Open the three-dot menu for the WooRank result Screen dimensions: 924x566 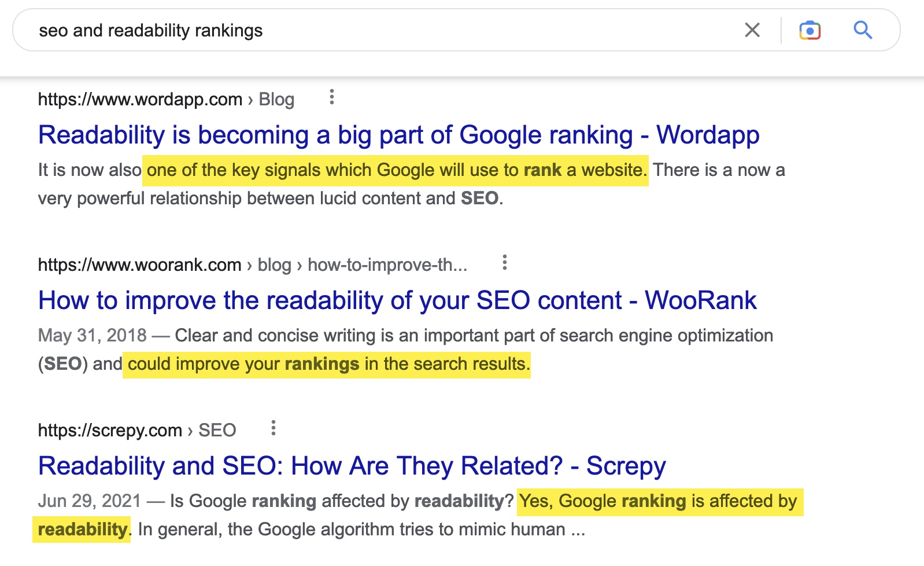505,263
